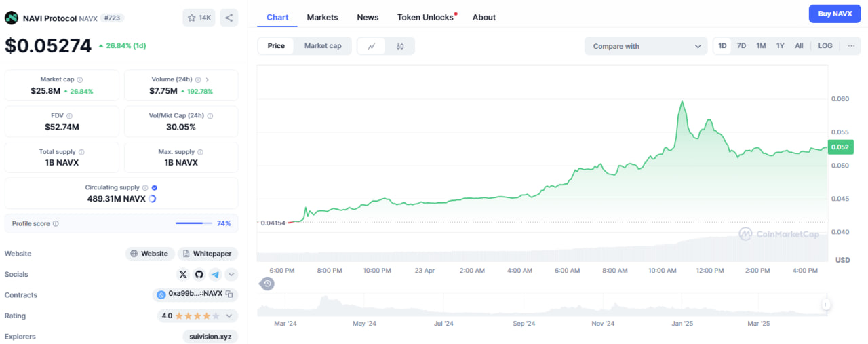This screenshot has height=344, width=868.
Task: Open the X (Twitter) social link
Action: (183, 275)
